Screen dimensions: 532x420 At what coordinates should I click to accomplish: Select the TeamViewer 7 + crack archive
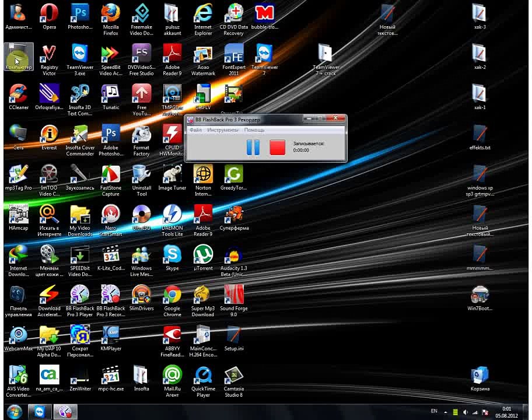pyautogui.click(x=325, y=60)
